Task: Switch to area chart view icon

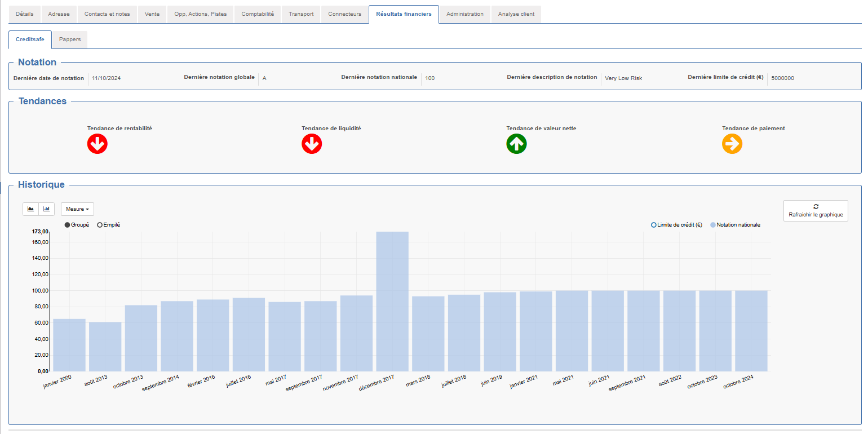Action: coord(31,209)
